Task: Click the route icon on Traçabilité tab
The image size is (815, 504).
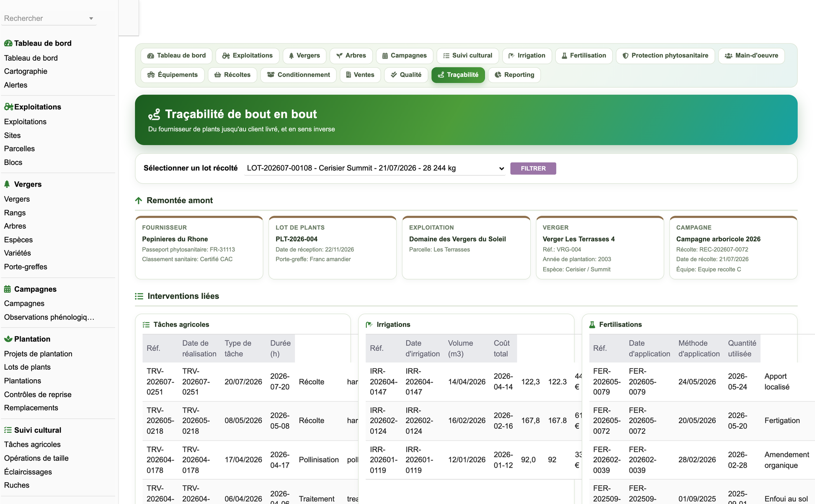Action: [x=441, y=75]
